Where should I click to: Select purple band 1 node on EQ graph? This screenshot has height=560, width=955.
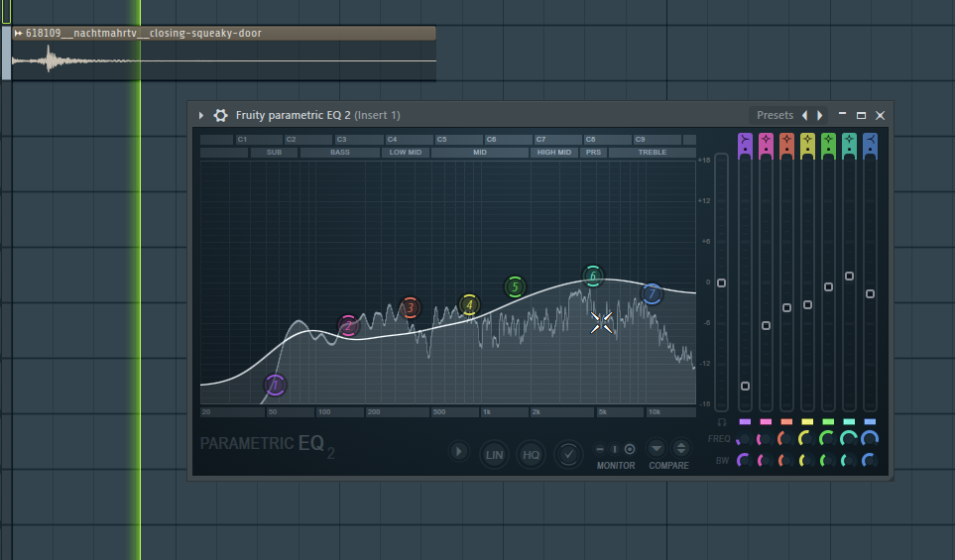coord(275,385)
